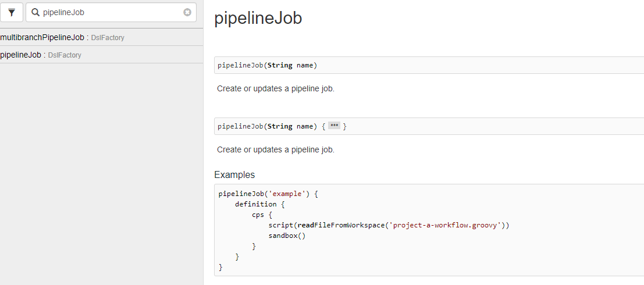Screen dimensions: 644x285
Task: Click first 'Create or updates a pipeline job' description
Action: point(276,89)
